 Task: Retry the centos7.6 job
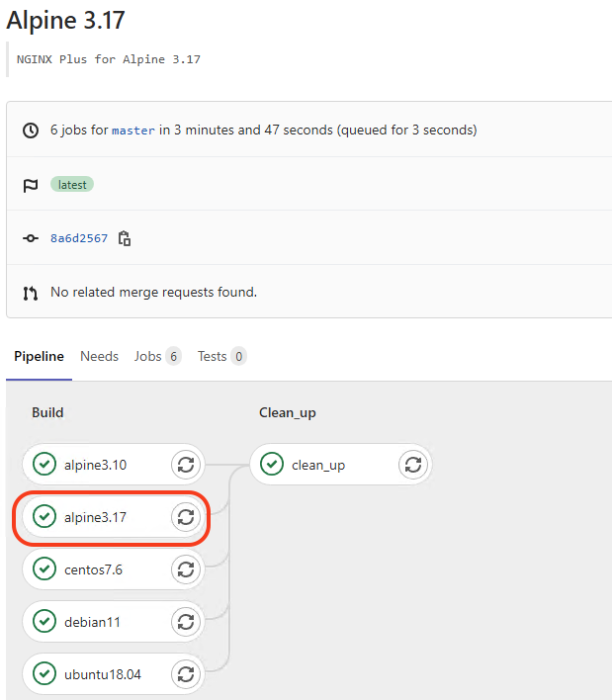tap(186, 569)
